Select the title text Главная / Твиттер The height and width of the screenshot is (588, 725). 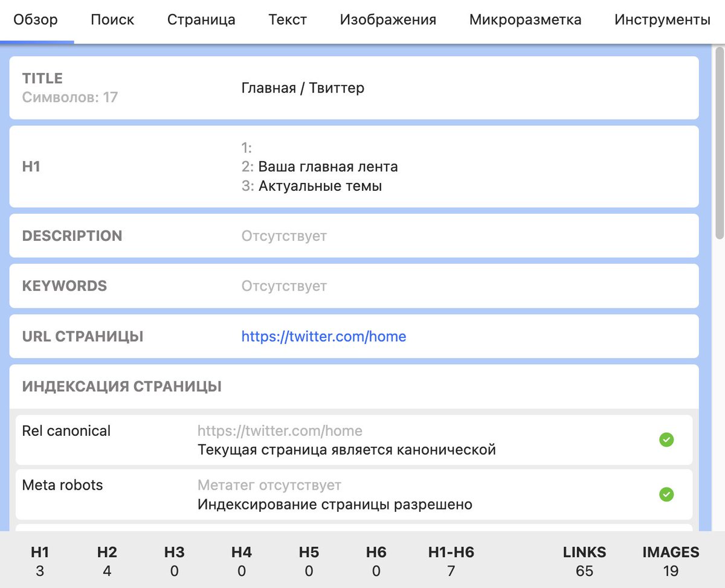pos(303,88)
